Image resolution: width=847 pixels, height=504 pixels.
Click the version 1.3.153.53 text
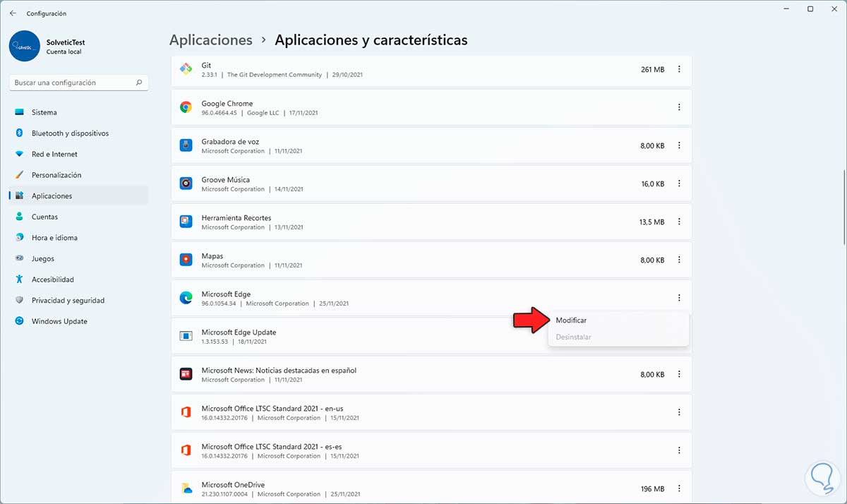(x=216, y=342)
